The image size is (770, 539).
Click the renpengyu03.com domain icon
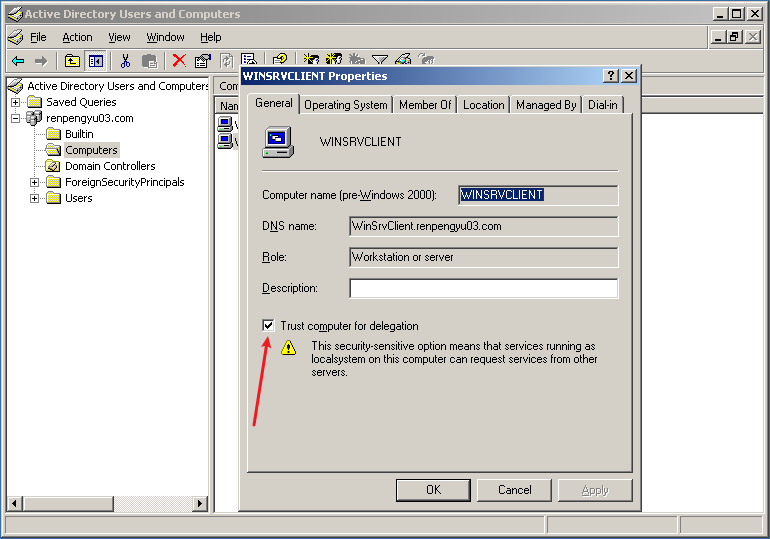point(34,118)
